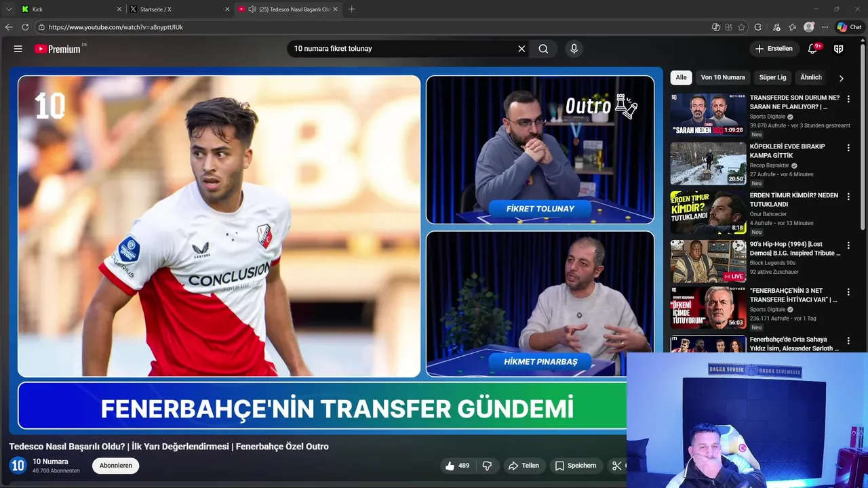Screen dimensions: 868x488
Task: Open FENERBAHÇE'NİN 3 NET TRANSFERE thumbnail
Action: point(708,307)
